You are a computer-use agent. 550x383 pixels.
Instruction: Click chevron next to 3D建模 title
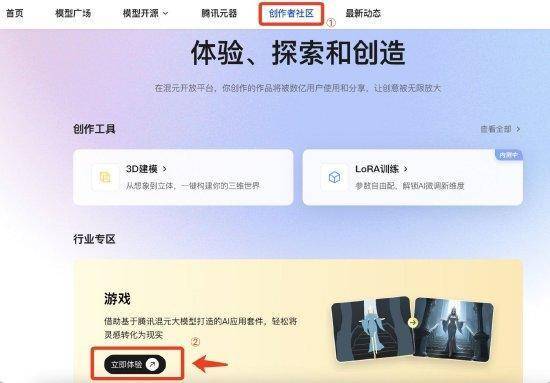tap(165, 169)
